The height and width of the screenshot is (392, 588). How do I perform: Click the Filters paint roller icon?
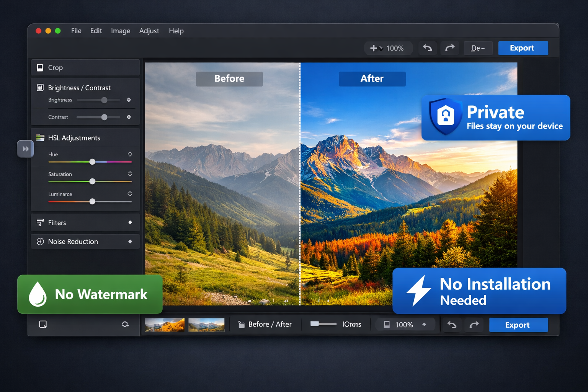[40, 222]
